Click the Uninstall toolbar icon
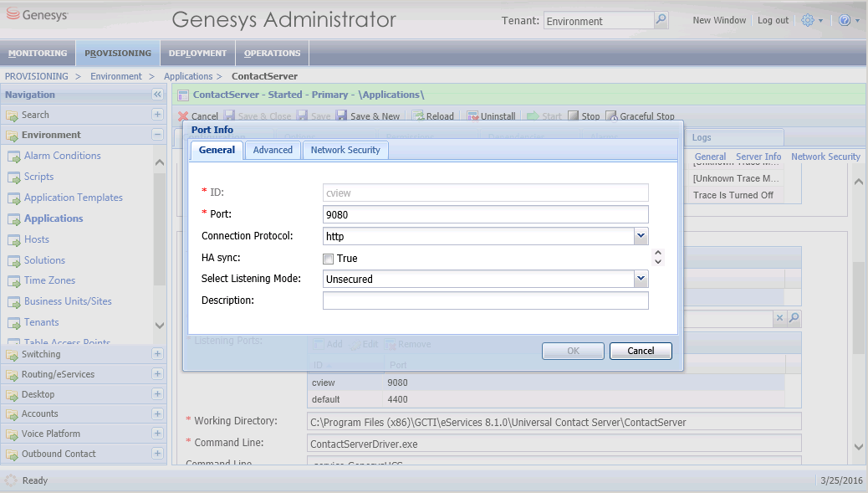The height and width of the screenshot is (493, 868). (472, 116)
